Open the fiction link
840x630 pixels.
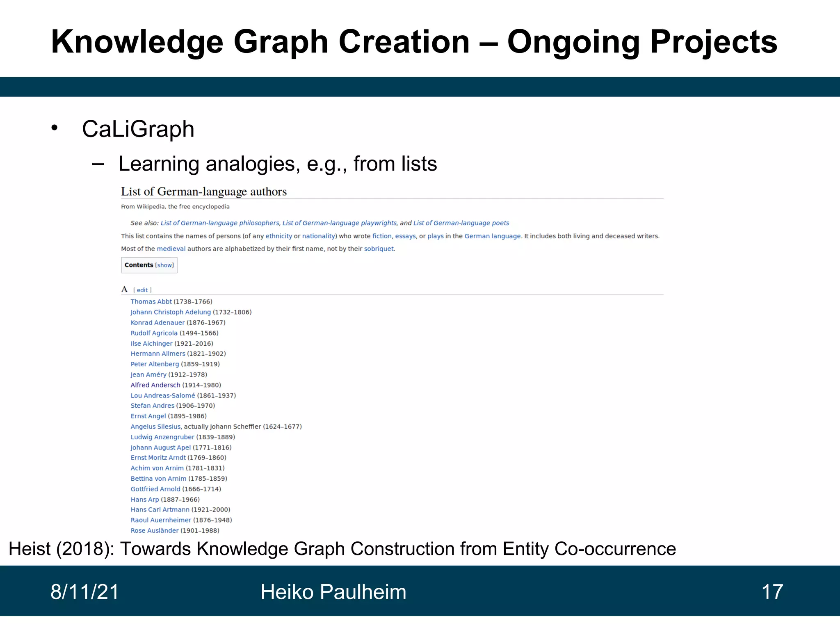point(382,236)
